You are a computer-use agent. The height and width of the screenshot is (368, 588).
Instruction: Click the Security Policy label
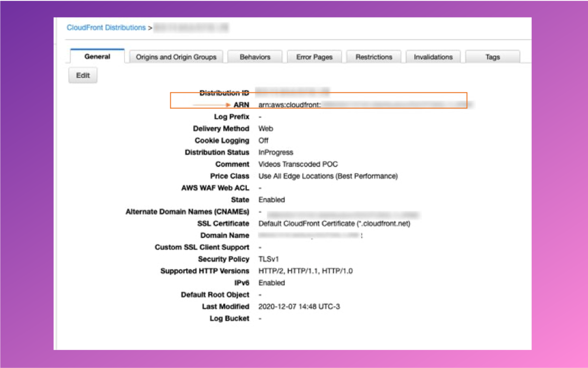click(224, 259)
